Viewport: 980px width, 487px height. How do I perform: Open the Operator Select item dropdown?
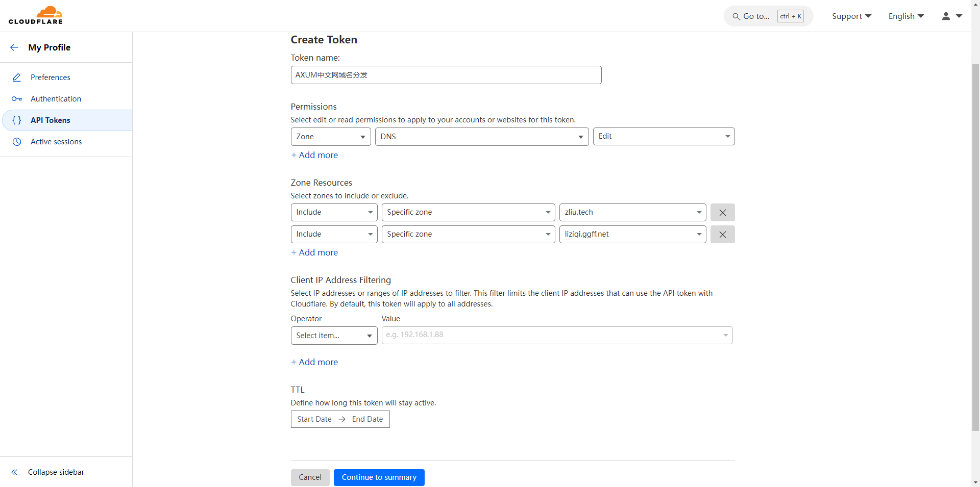coord(334,336)
